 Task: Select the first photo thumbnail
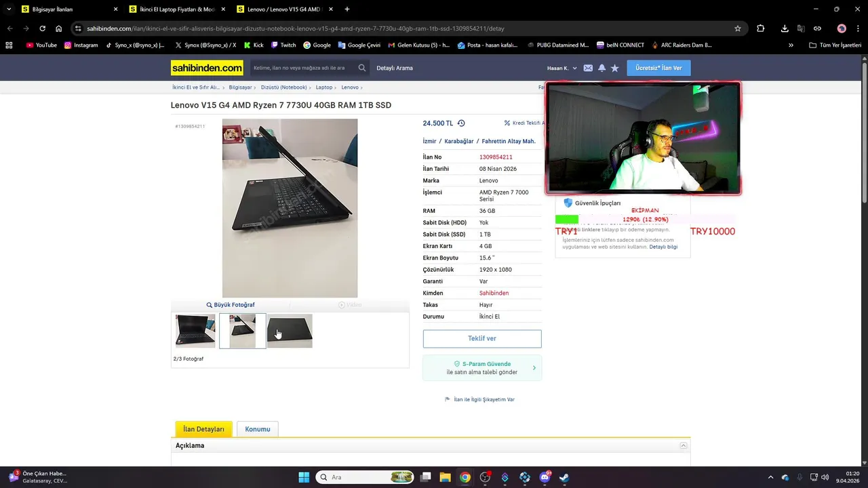coord(195,331)
